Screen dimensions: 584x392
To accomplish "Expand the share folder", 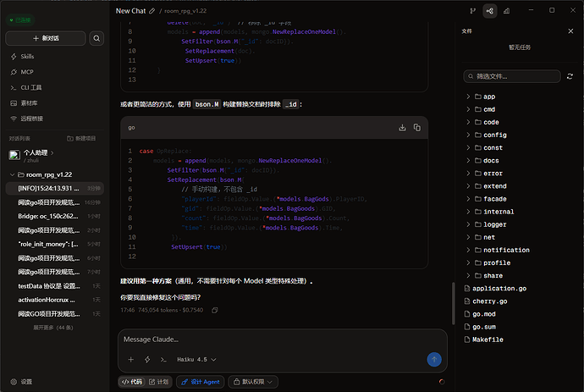I will click(x=468, y=276).
